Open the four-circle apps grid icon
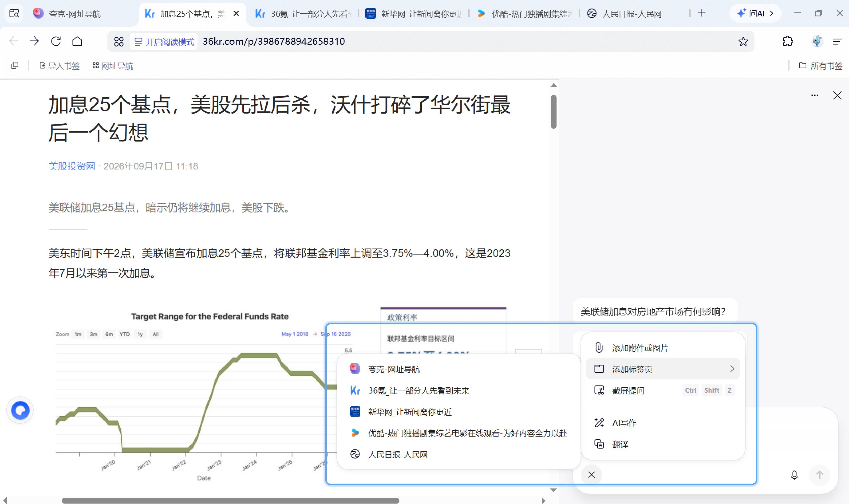This screenshot has width=849, height=504. click(118, 41)
